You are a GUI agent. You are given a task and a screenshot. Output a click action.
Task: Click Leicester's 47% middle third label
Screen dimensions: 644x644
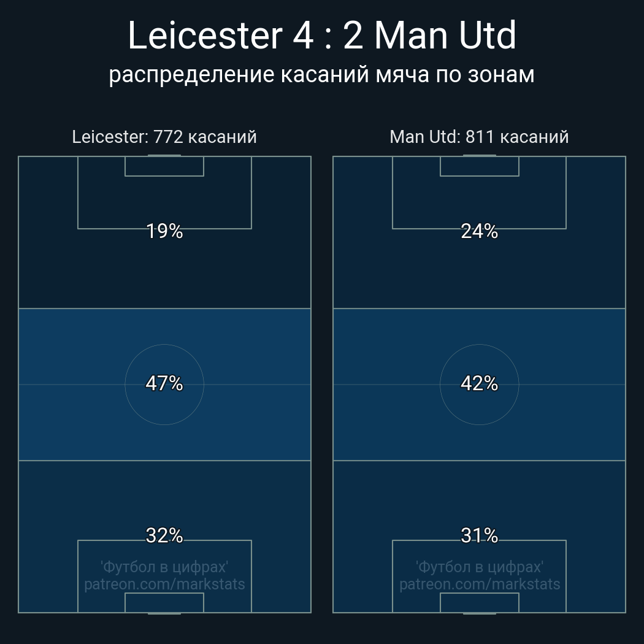(x=164, y=383)
